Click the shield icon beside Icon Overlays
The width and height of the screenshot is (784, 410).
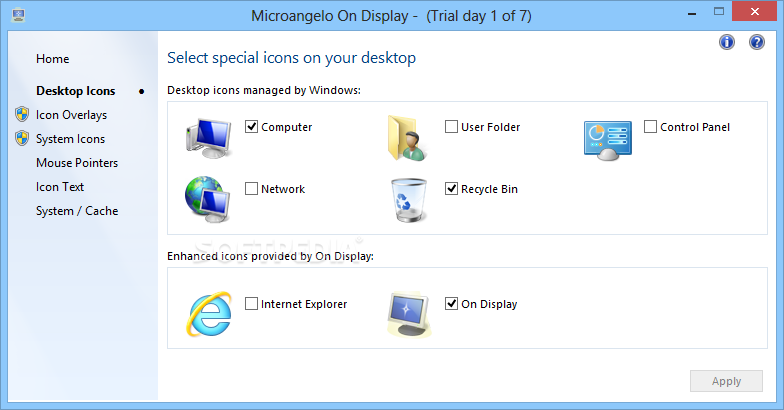[x=22, y=114]
